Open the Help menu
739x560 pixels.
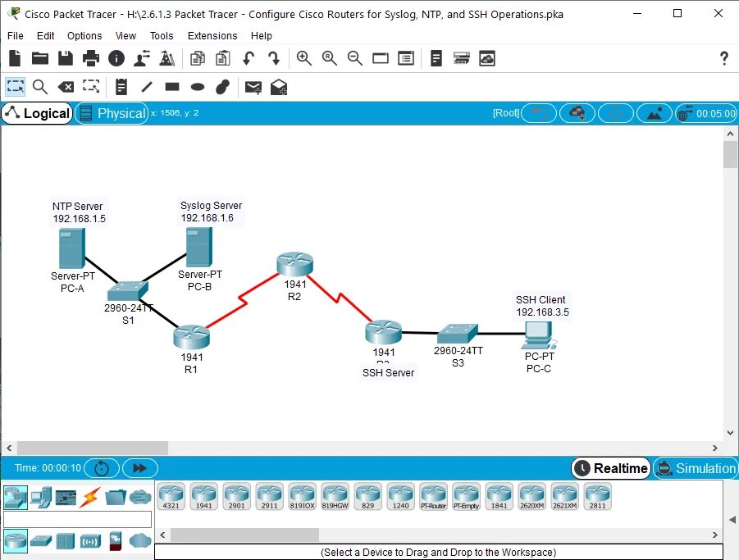(262, 36)
